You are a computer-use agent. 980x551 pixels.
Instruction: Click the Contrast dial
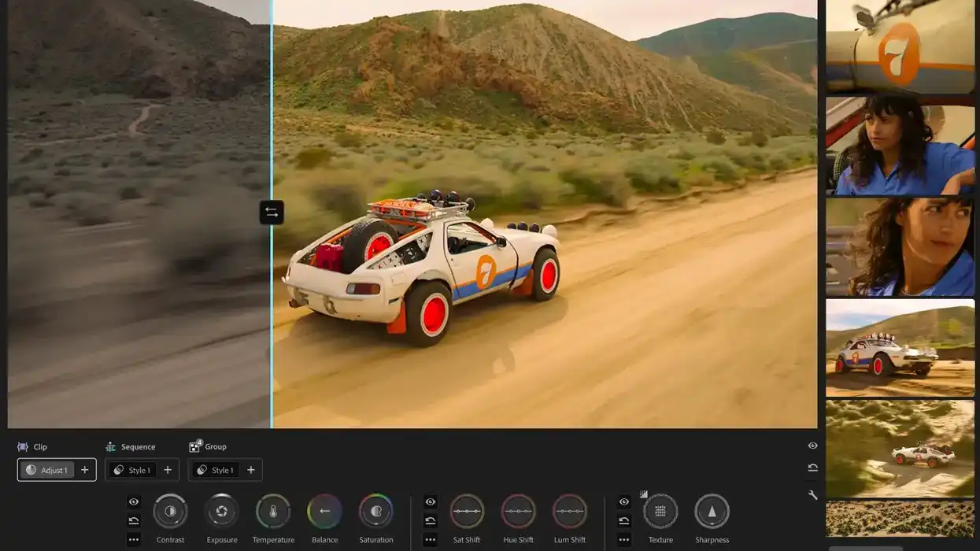[x=170, y=511]
